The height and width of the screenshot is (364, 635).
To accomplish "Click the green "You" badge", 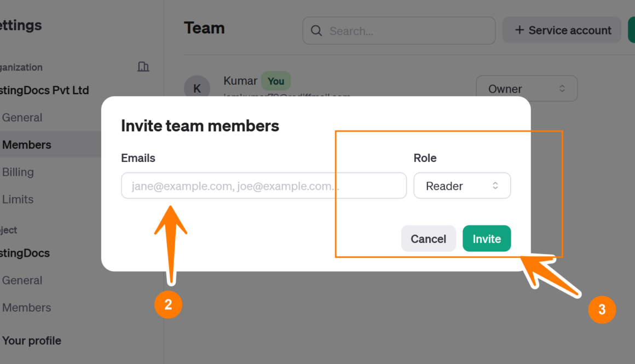I will (276, 81).
